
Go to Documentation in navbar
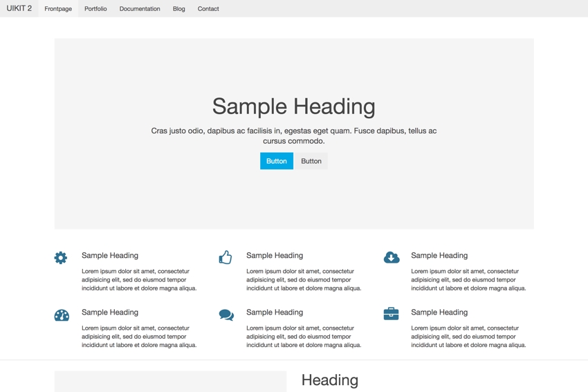tap(140, 8)
